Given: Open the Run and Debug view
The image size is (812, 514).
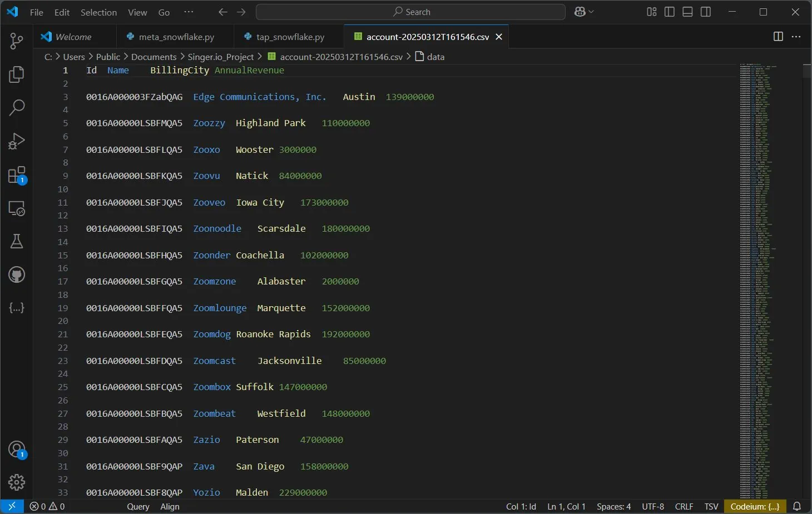Looking at the screenshot, I should click(17, 141).
